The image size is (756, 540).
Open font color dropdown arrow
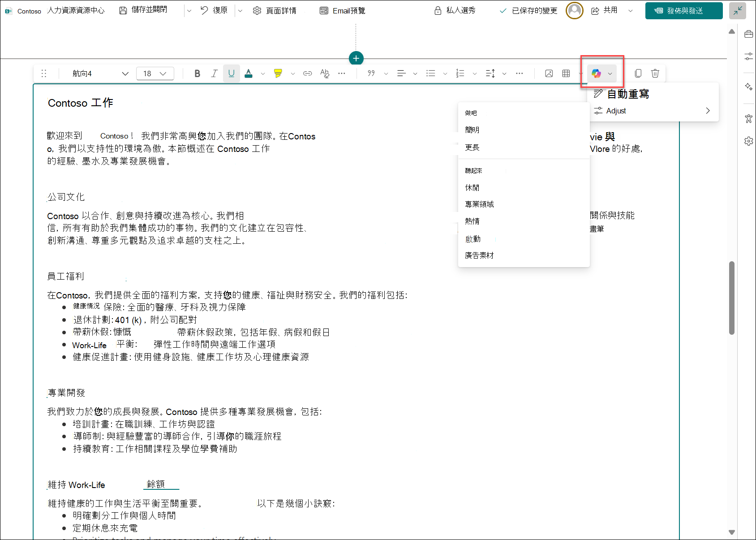pos(263,73)
